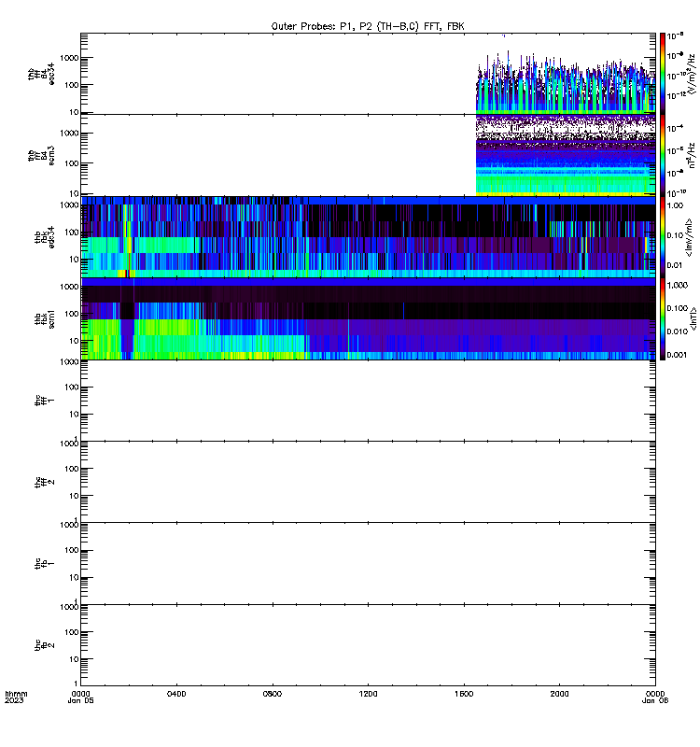
Task: Click the "thb fbk edc34" panel label
Action: pyautogui.click(x=44, y=237)
